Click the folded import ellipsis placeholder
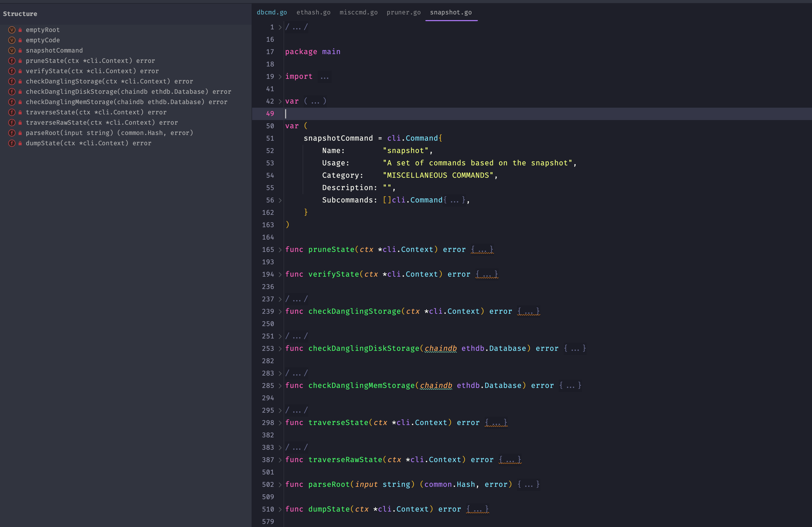The image size is (812, 527). (x=324, y=77)
